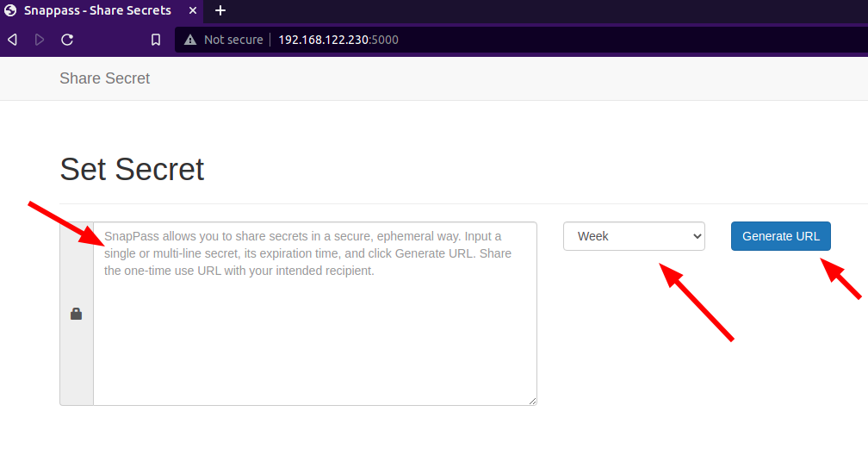Click the padlock icon beside textarea

tap(77, 314)
